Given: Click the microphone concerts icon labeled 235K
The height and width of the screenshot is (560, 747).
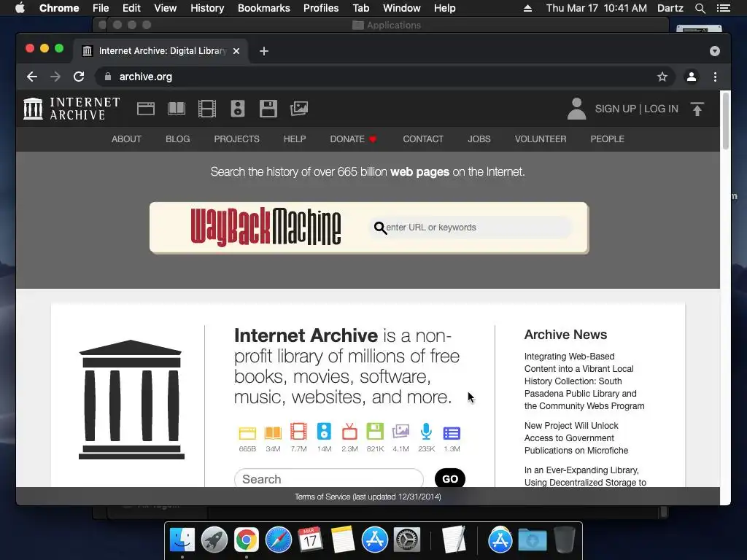Looking at the screenshot, I should (x=426, y=432).
